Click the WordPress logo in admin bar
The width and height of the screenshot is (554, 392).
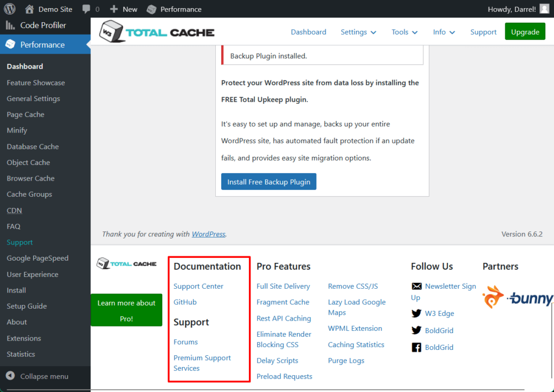pyautogui.click(x=10, y=9)
